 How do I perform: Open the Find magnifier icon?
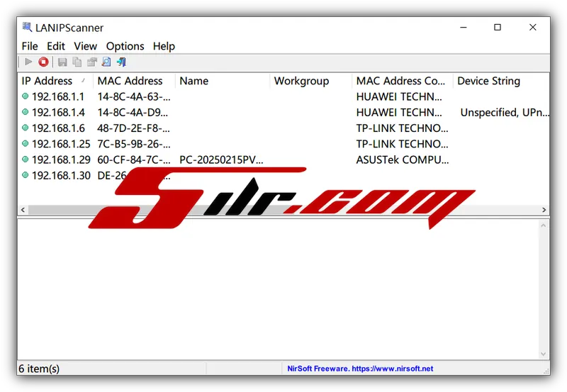(106, 62)
